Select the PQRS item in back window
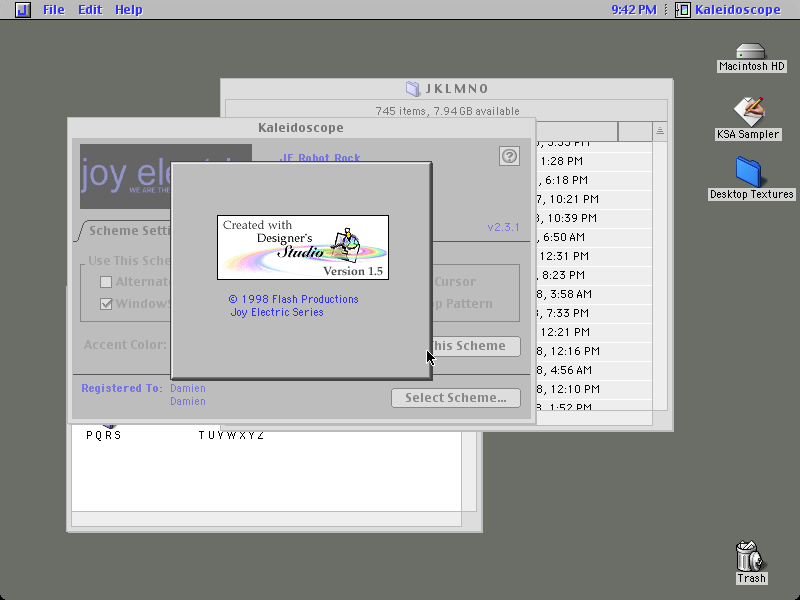The image size is (800, 600). tap(104, 435)
